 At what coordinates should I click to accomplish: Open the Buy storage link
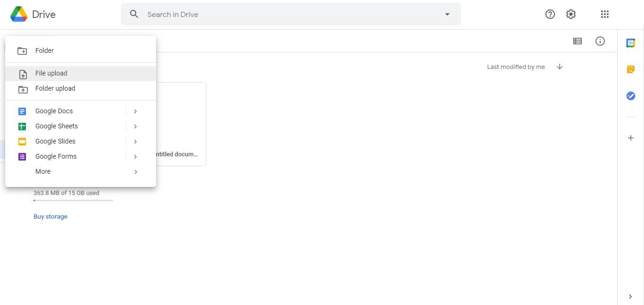pyautogui.click(x=50, y=217)
